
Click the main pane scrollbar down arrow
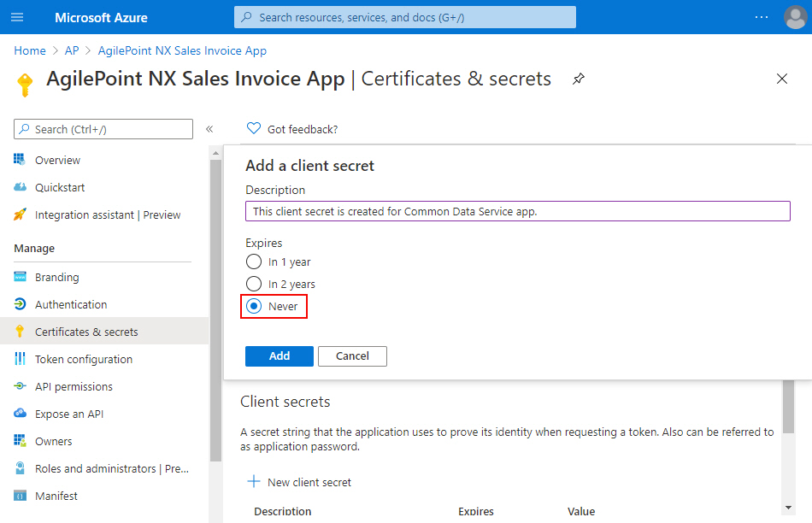[x=788, y=508]
